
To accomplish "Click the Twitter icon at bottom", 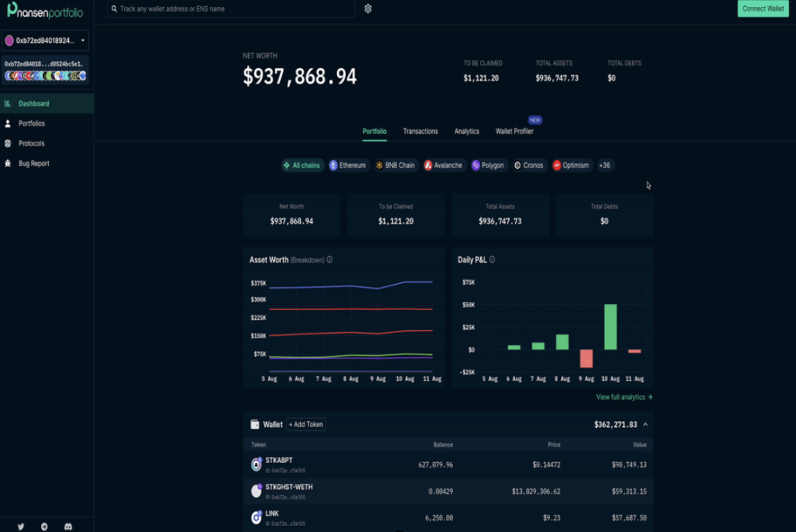I will [x=21, y=527].
